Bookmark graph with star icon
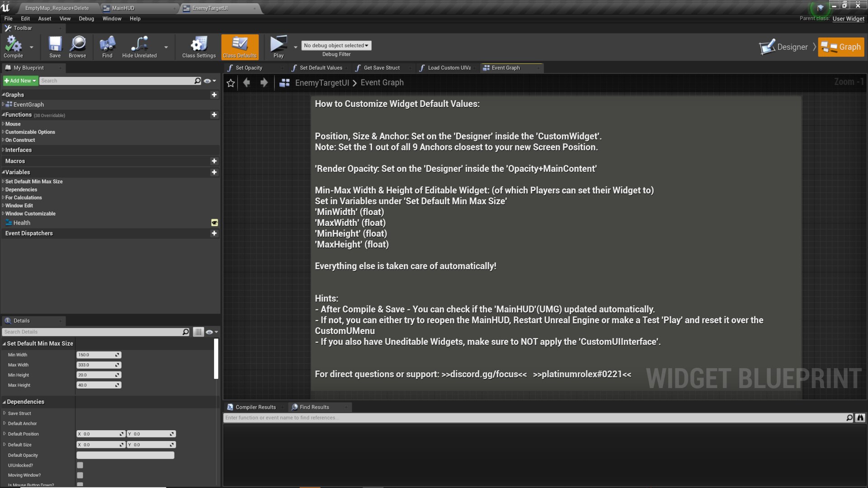 click(231, 83)
